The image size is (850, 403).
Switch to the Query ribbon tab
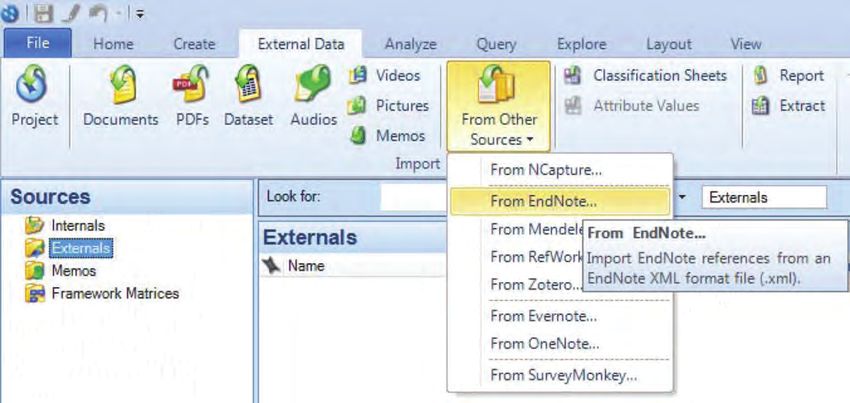point(496,44)
